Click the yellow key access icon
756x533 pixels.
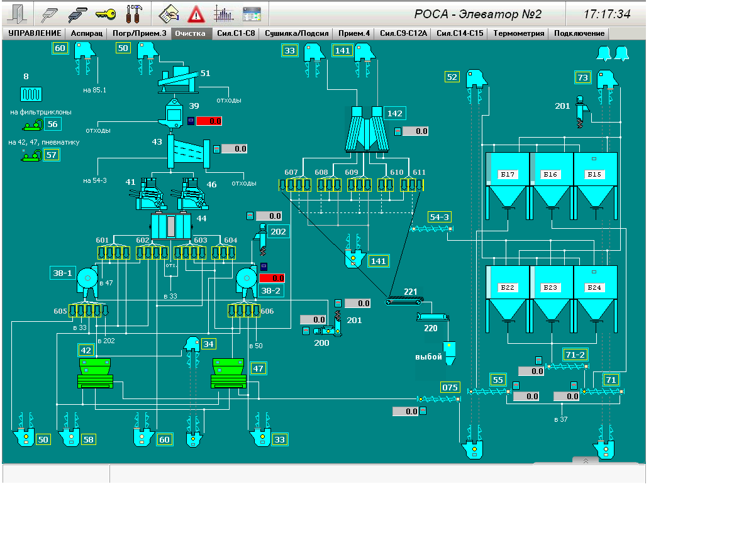(x=106, y=13)
